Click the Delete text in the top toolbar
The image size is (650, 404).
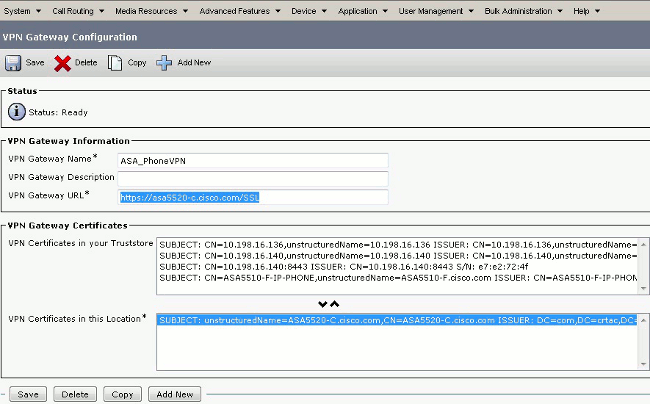[86, 63]
